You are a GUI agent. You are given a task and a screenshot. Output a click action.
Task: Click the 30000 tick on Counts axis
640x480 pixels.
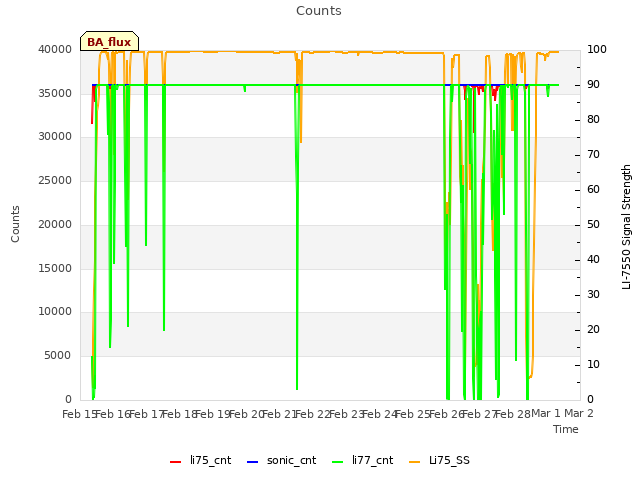55,136
